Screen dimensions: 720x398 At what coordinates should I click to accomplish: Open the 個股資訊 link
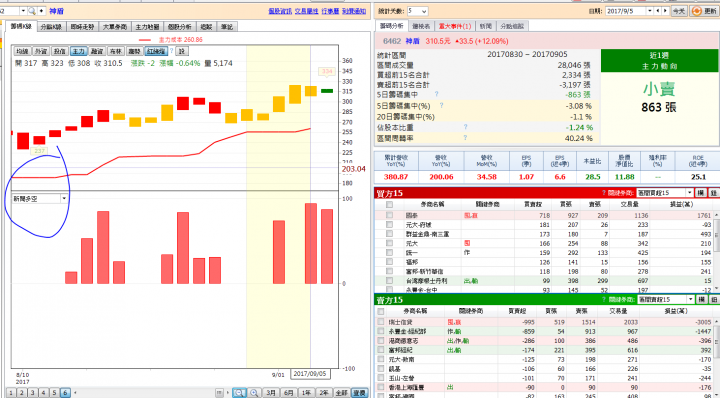(x=280, y=11)
